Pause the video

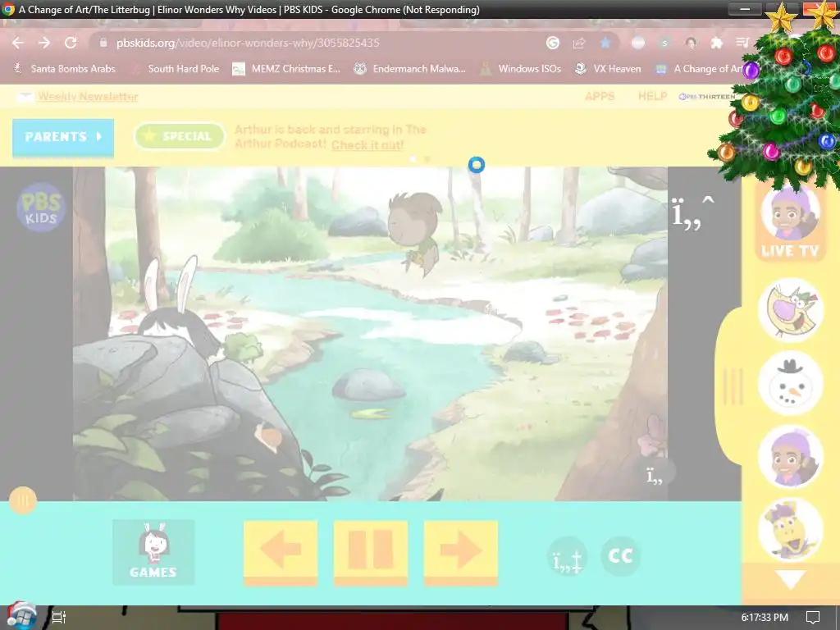pos(371,552)
